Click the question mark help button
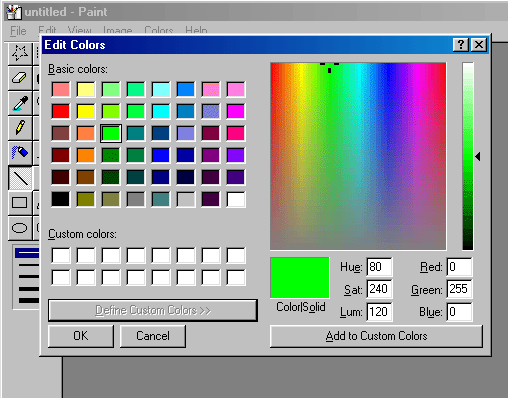Image resolution: width=508 pixels, height=398 pixels. (x=461, y=45)
